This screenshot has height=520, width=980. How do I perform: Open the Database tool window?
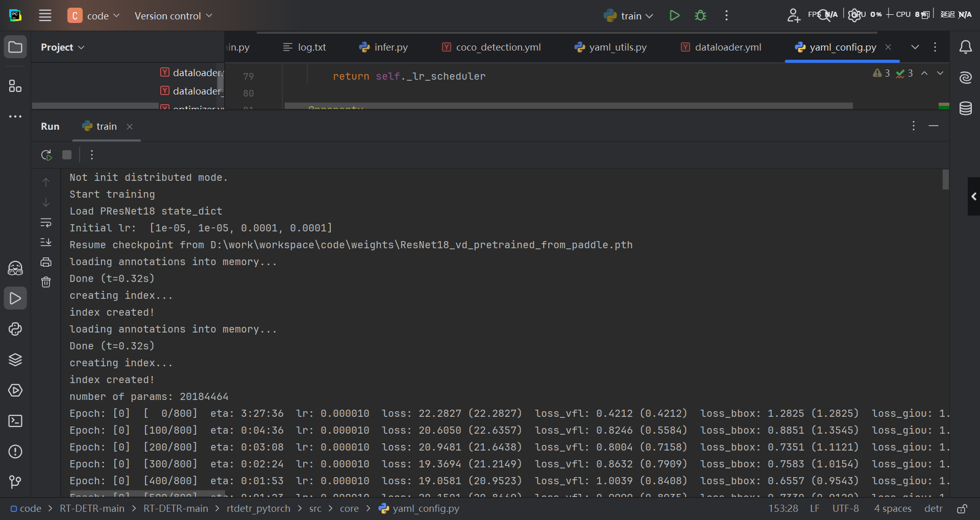tap(965, 108)
